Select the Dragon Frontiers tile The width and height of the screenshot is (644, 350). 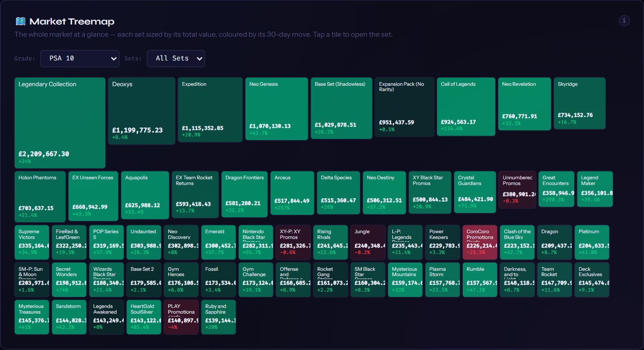[244, 194]
